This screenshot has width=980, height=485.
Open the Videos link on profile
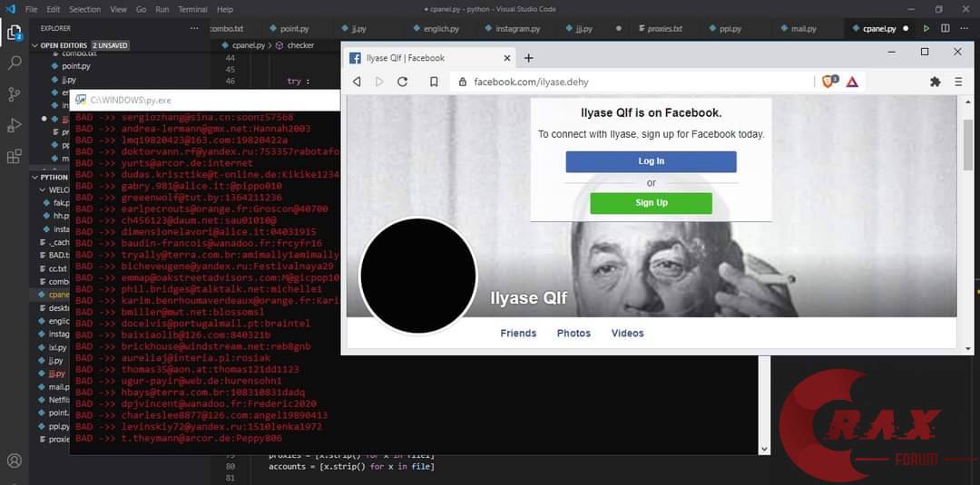coord(628,334)
